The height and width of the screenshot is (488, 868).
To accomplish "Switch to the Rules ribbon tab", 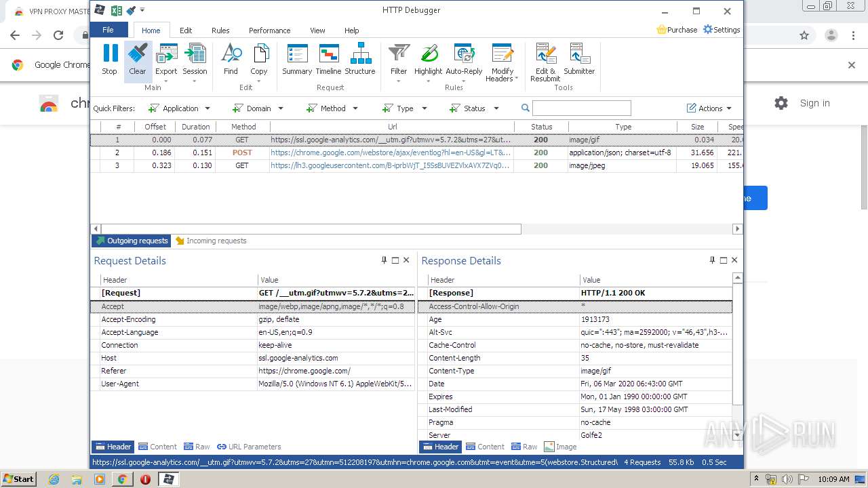I will click(x=220, y=30).
